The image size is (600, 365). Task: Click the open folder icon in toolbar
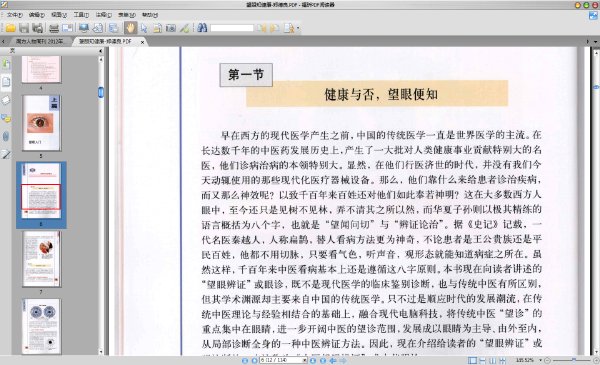pyautogui.click(x=11, y=28)
